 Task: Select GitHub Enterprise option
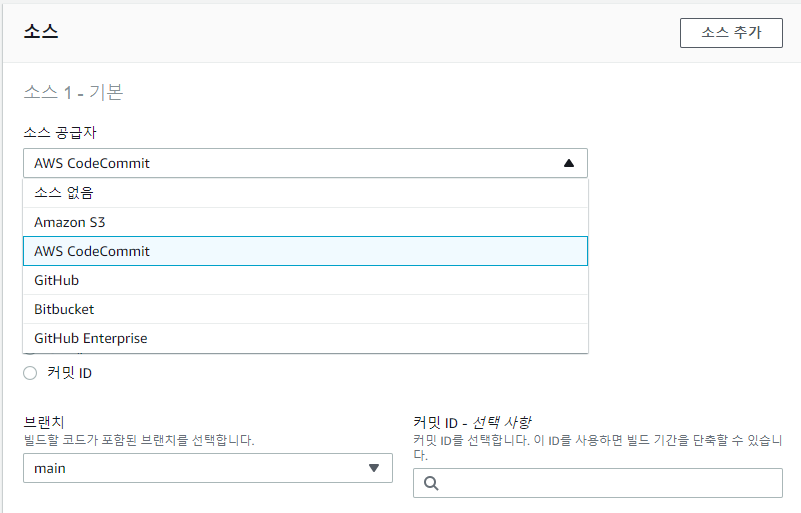305,338
